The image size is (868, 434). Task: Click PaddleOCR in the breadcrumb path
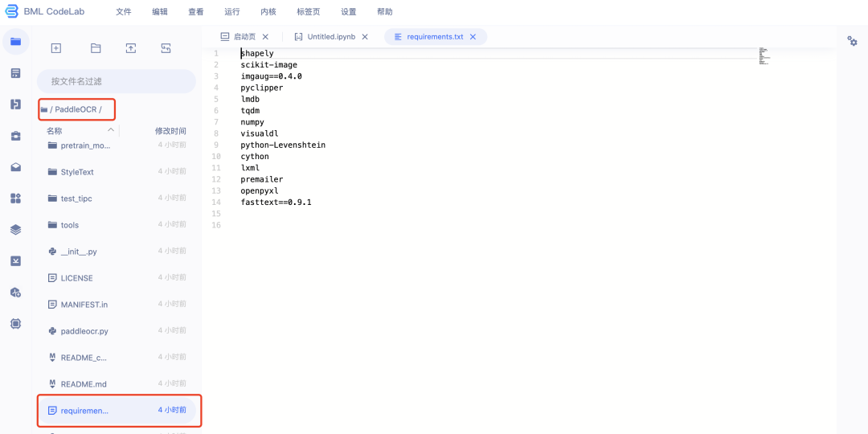pyautogui.click(x=76, y=109)
